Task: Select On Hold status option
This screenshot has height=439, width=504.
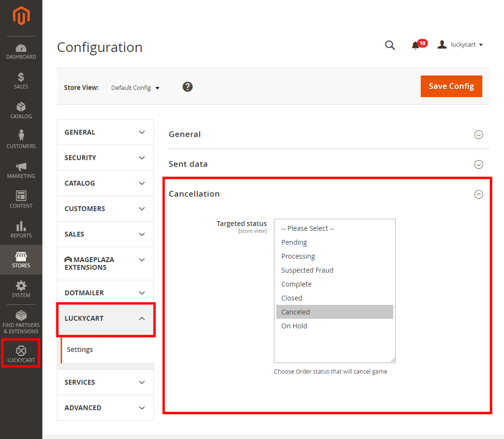Action: click(x=294, y=326)
